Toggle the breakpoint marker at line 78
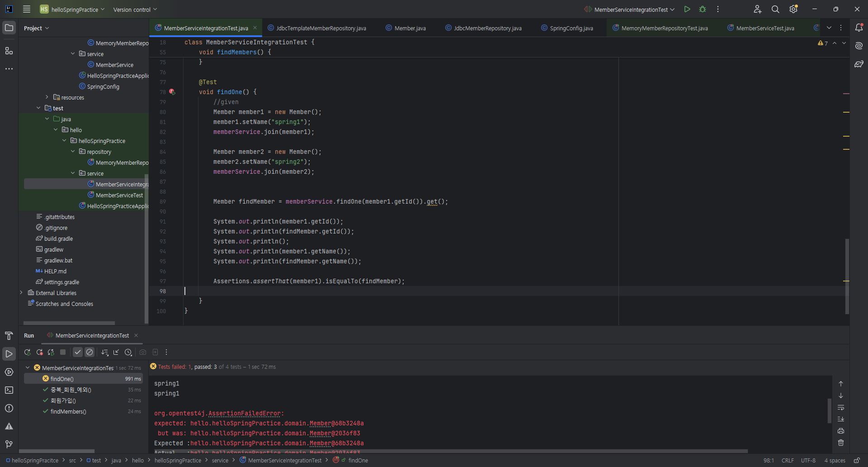This screenshot has height=467, width=868. (x=172, y=92)
